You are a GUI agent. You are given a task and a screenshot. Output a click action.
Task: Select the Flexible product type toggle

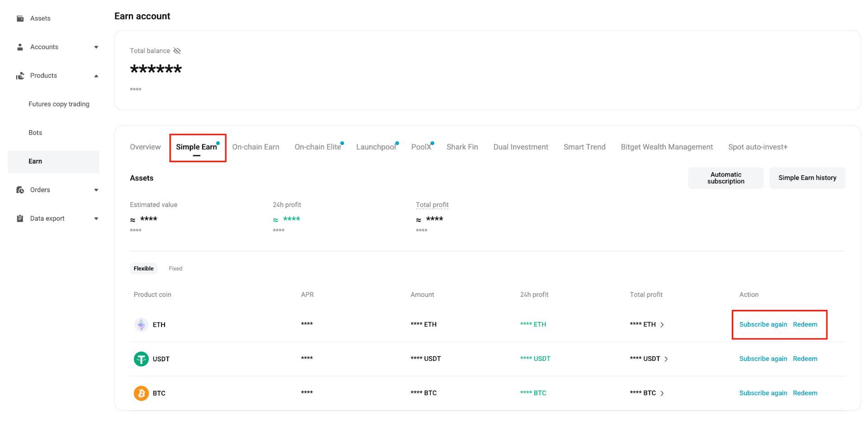[x=144, y=268]
